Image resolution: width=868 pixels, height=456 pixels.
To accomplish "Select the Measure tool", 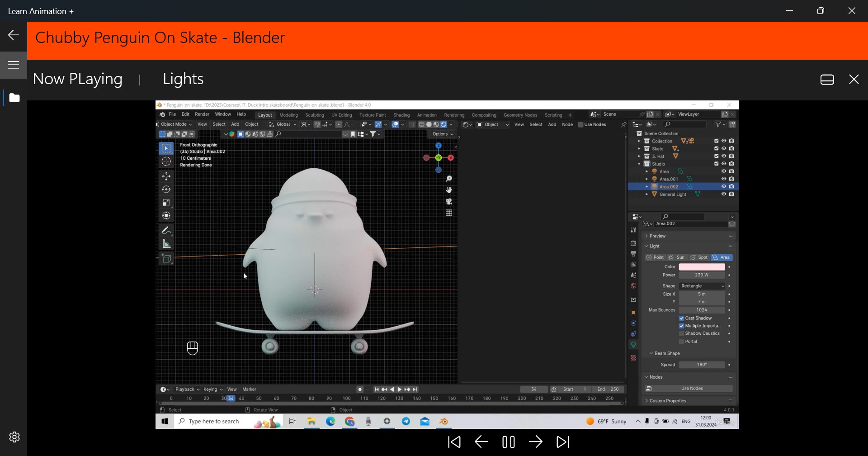I will (166, 243).
